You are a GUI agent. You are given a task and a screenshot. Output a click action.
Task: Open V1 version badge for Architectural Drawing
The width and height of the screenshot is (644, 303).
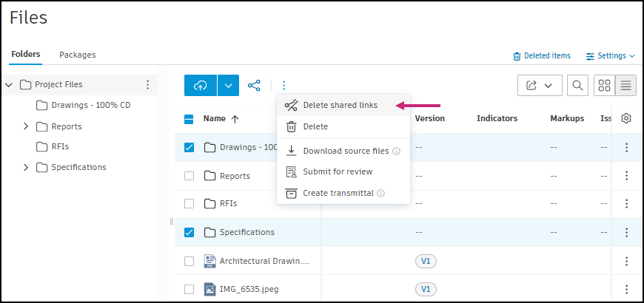click(426, 261)
